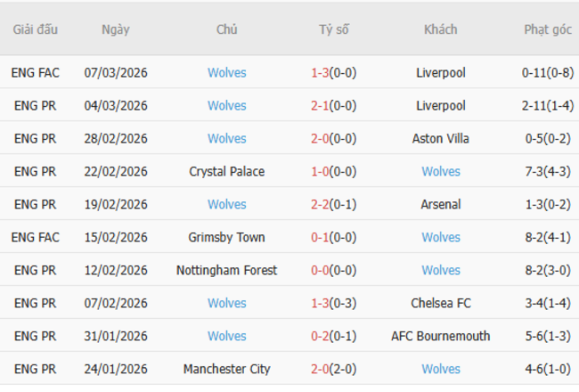579x392 pixels.
Task: Select Wolves in the Manchester City row
Action: click(441, 369)
